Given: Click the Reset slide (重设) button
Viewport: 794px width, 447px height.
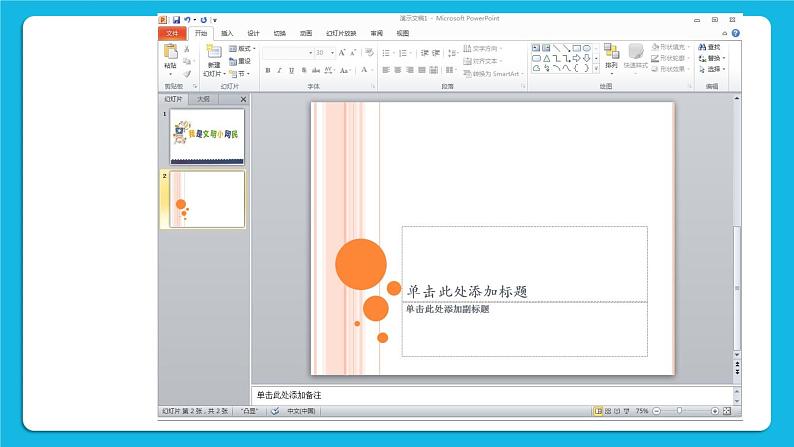Looking at the screenshot, I should (x=240, y=61).
